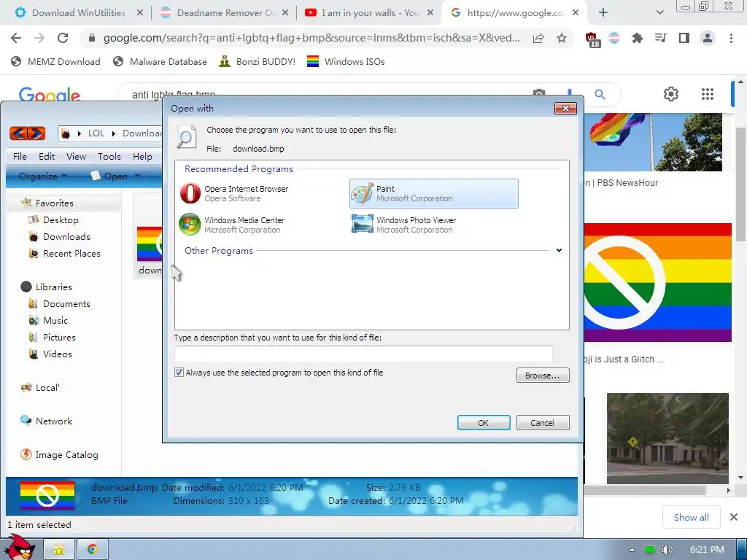Viewport: 747px width, 560px height.
Task: Click the file description input field
Action: click(x=363, y=354)
